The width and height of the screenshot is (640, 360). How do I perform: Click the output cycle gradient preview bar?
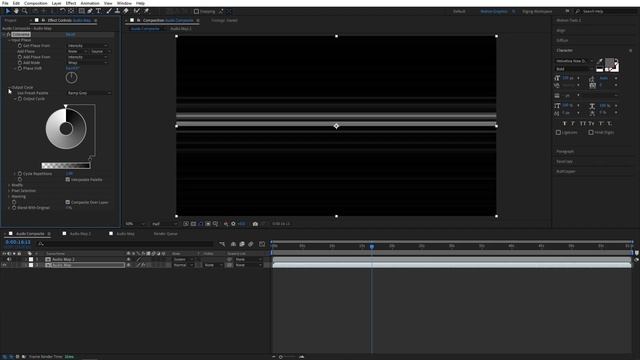tap(66, 165)
